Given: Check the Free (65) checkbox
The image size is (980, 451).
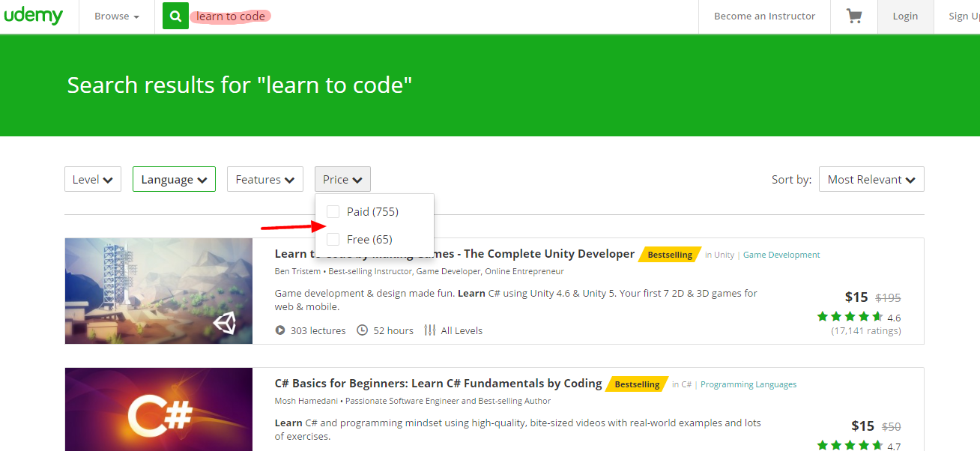Looking at the screenshot, I should tap(333, 239).
